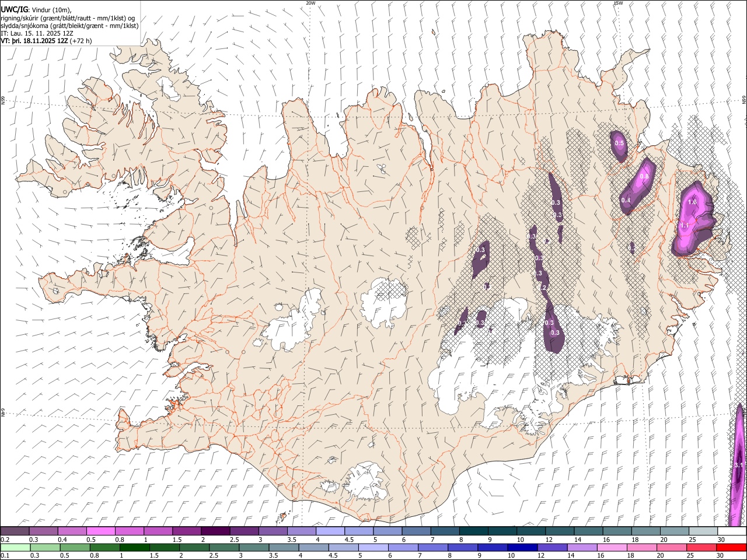Viewport: 747px width, 560px height.
Task: Select upper legend lavender swatch between 4 and 4.5
Action: pyautogui.click(x=330, y=531)
